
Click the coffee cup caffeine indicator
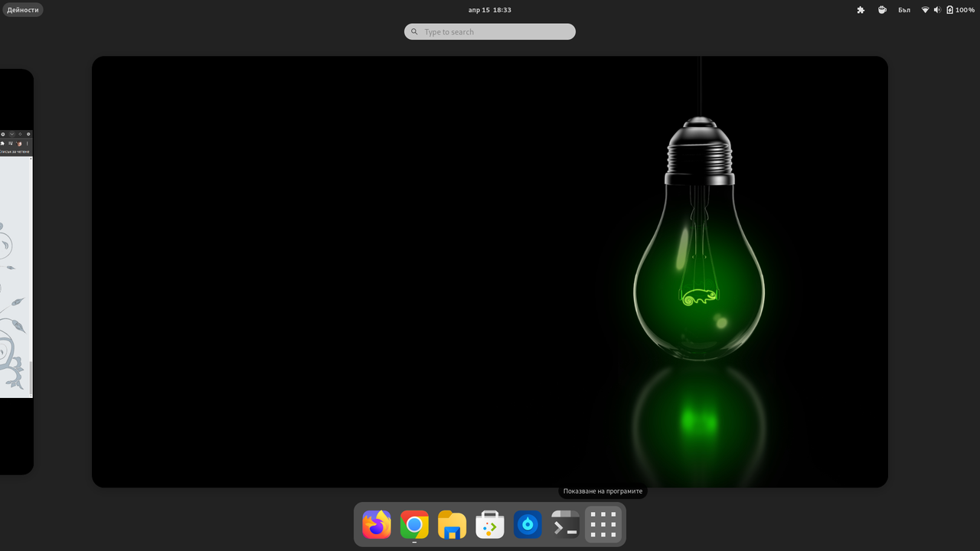tap(882, 10)
